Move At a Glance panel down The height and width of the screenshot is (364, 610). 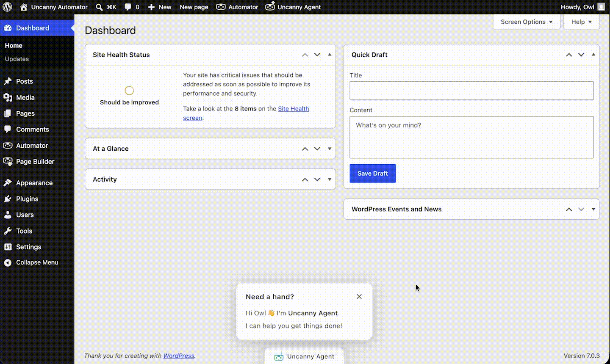[x=317, y=149]
